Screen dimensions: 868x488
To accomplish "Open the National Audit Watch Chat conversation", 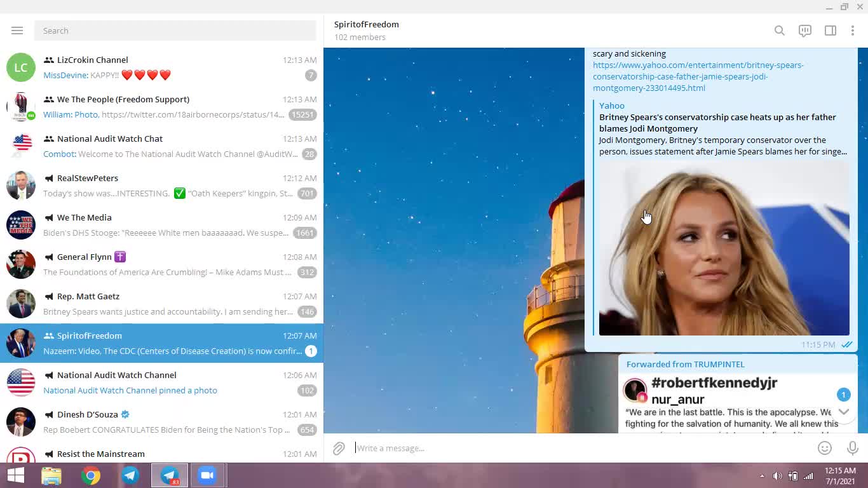I will 161,146.
